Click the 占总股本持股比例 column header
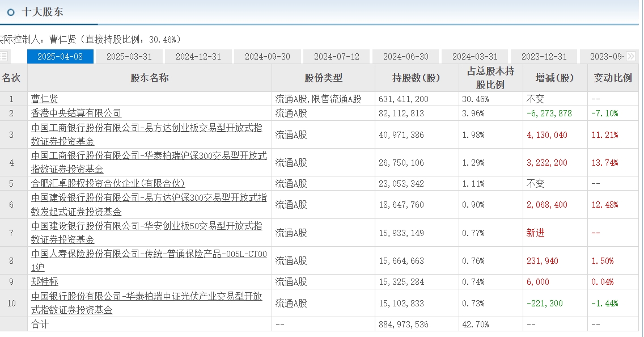 pyautogui.click(x=490, y=78)
